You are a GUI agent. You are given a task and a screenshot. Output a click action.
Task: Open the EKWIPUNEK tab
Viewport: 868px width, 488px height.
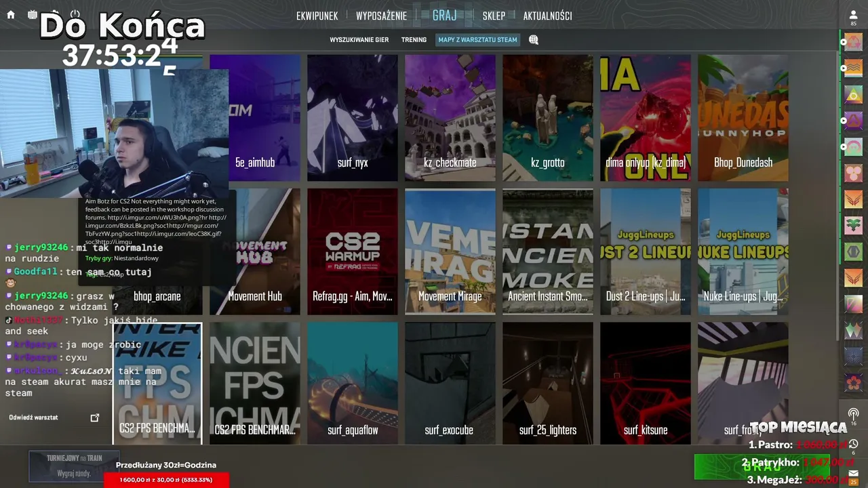[317, 16]
